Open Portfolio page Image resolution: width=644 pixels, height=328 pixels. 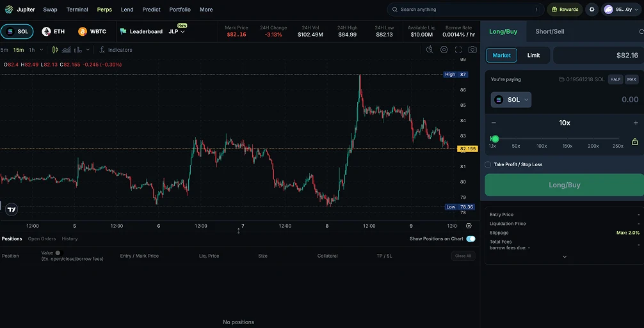pyautogui.click(x=180, y=10)
